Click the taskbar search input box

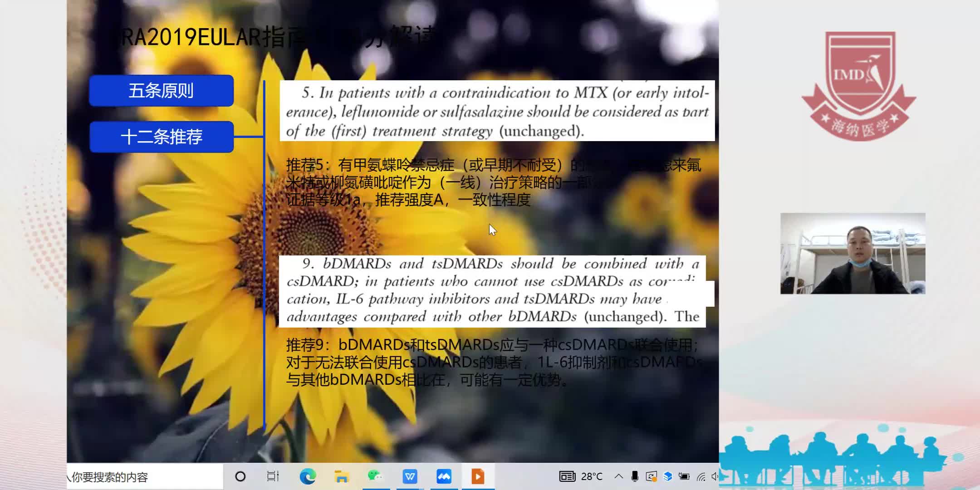coord(145,477)
